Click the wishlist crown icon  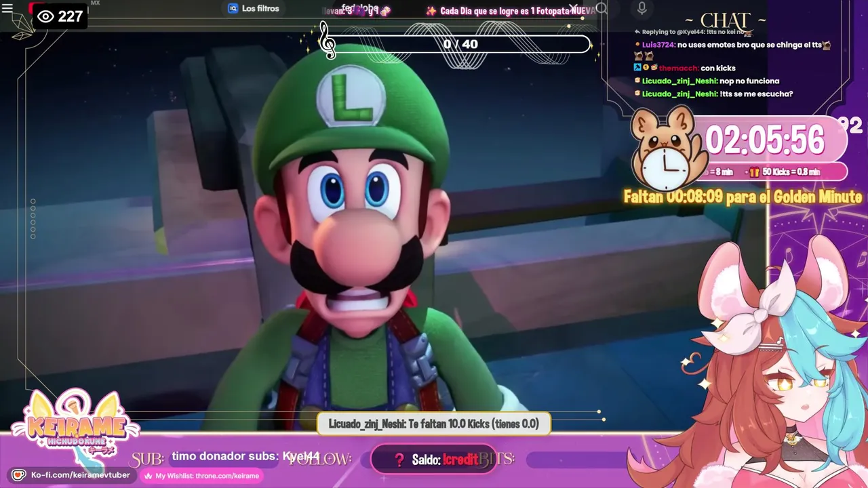coord(148,476)
